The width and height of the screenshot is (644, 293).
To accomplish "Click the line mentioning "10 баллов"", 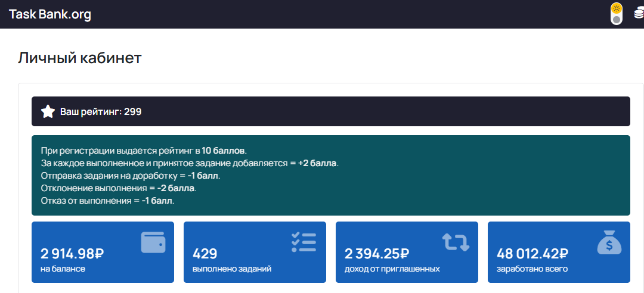I will point(144,150).
